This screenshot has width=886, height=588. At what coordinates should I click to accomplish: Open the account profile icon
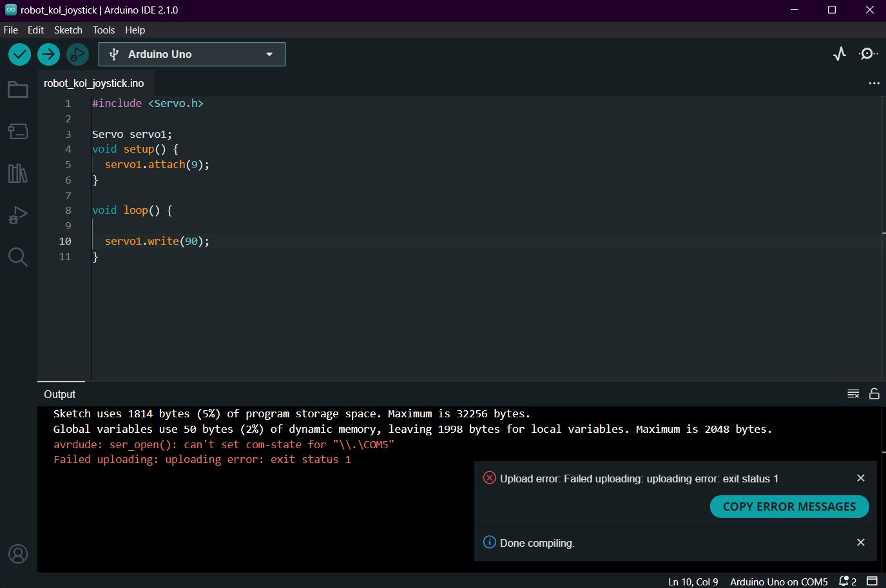pos(18,554)
